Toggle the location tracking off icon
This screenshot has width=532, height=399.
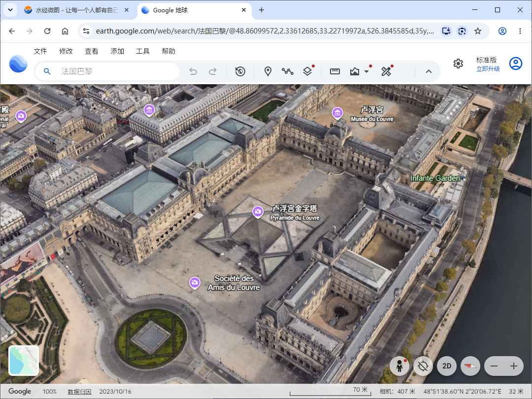423,366
